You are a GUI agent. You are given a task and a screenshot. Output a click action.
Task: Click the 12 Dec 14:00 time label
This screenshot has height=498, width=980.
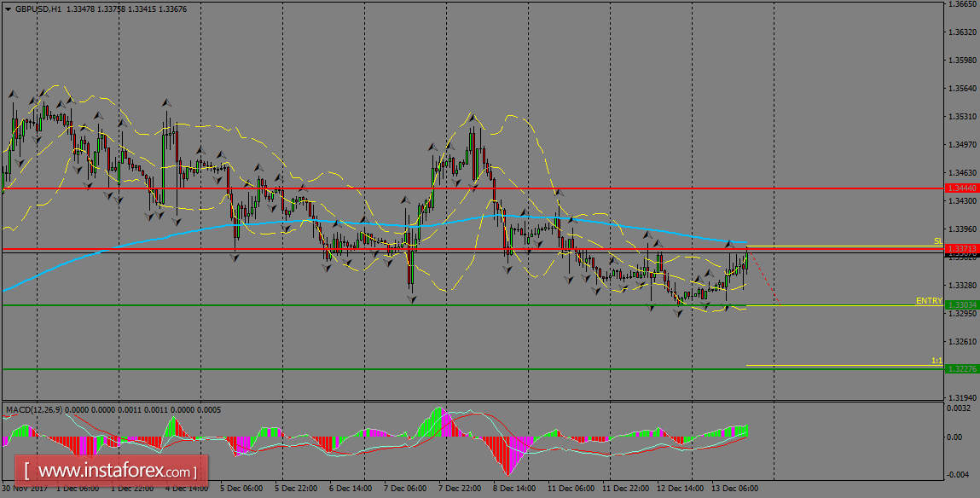(x=681, y=488)
